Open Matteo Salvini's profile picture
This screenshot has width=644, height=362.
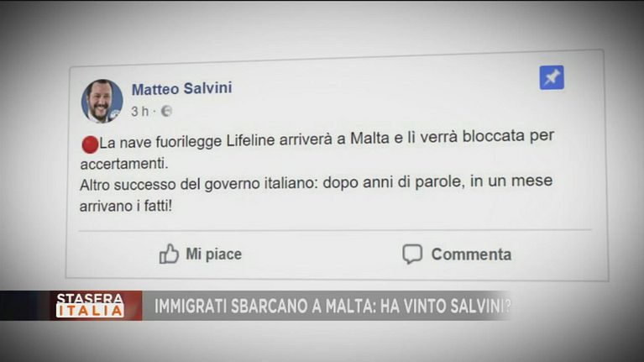102,102
